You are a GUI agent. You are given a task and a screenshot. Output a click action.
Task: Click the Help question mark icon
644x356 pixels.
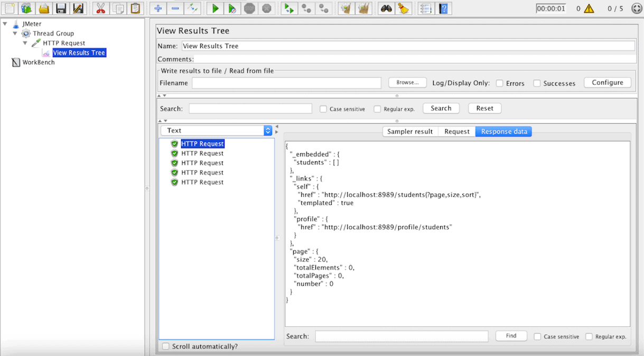[444, 8]
